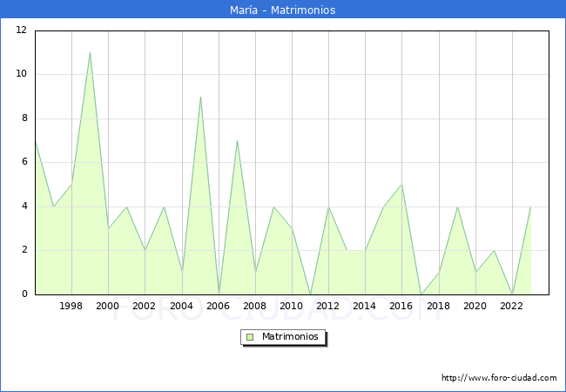
Task: Click the 12 value on the y-axis
Action: point(21,30)
